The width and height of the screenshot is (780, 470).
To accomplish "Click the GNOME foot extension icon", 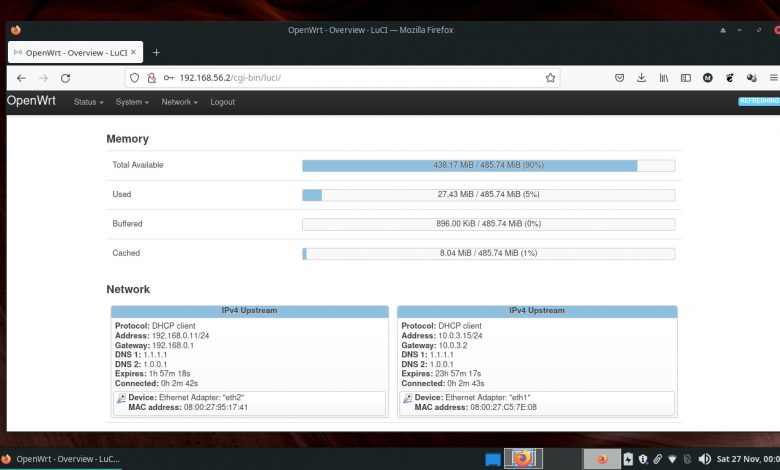I will tap(729, 78).
